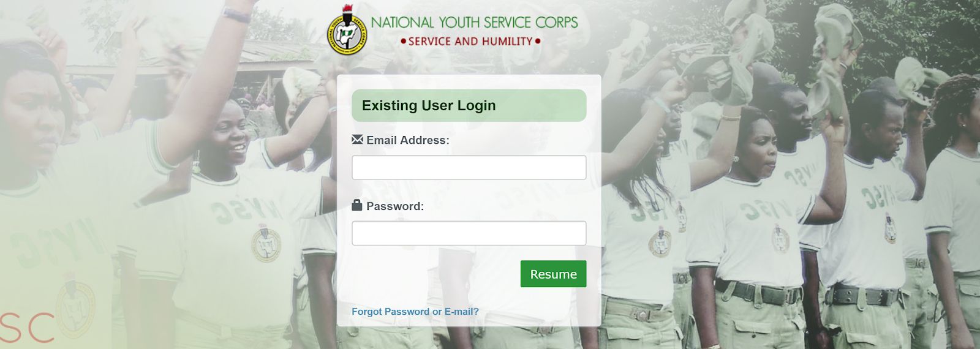The width and height of the screenshot is (980, 349).
Task: Click the Password label text
Action: coord(395,206)
